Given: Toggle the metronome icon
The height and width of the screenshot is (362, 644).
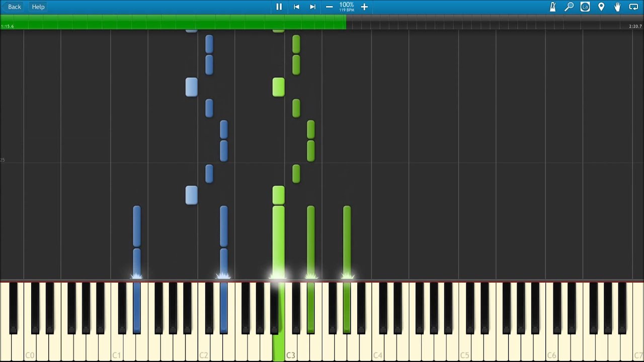Looking at the screenshot, I should tap(552, 7).
